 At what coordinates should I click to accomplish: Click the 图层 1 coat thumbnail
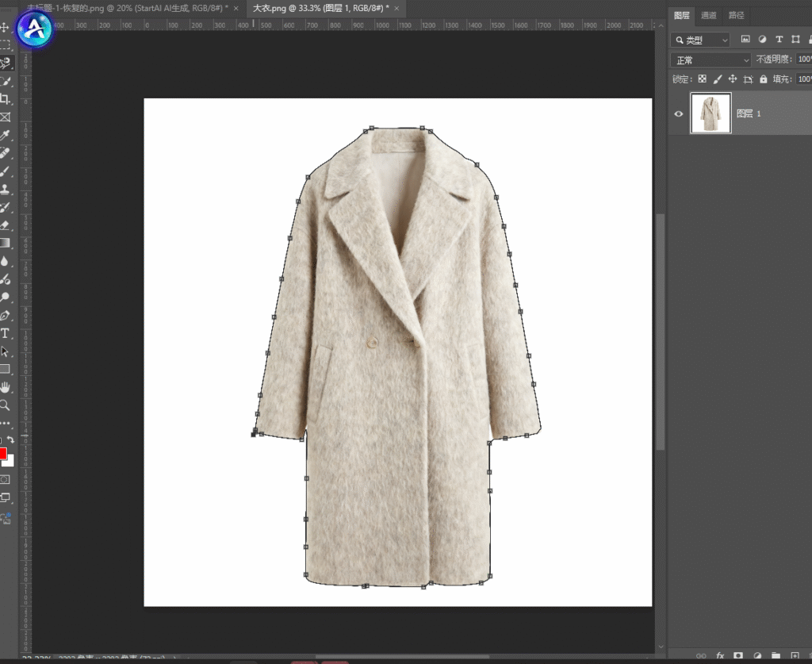[710, 113]
